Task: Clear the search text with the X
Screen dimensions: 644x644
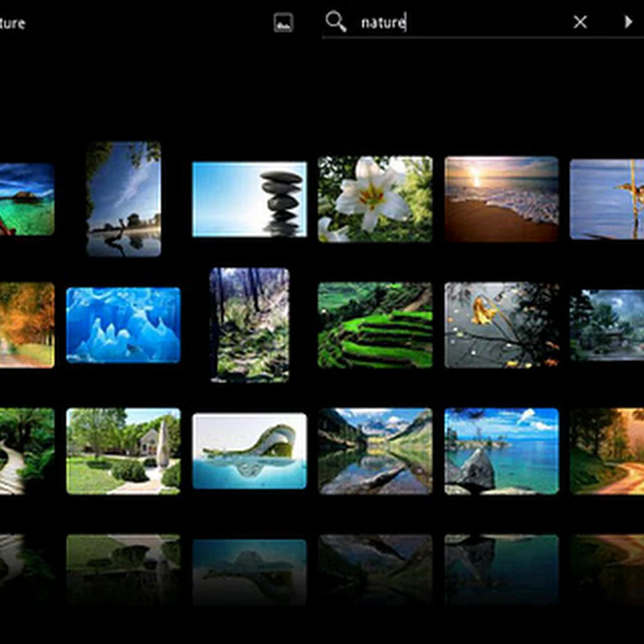Action: 580,21
